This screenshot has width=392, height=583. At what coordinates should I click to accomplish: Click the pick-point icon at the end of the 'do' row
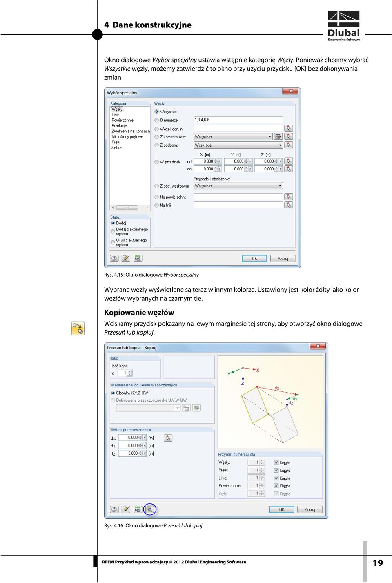click(x=289, y=169)
